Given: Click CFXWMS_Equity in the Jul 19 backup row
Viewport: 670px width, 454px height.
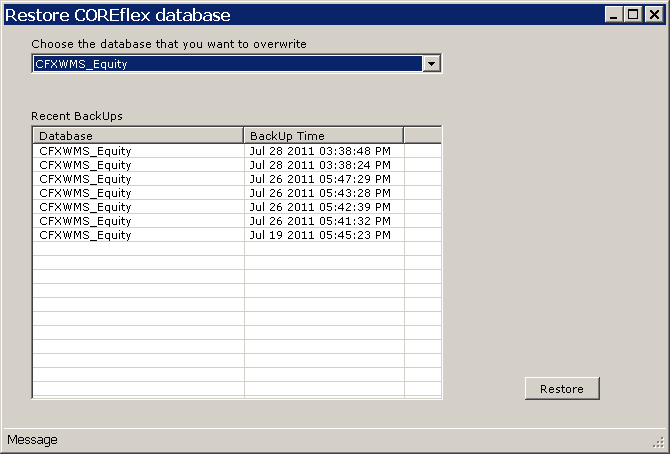Looking at the screenshot, I should (x=85, y=235).
